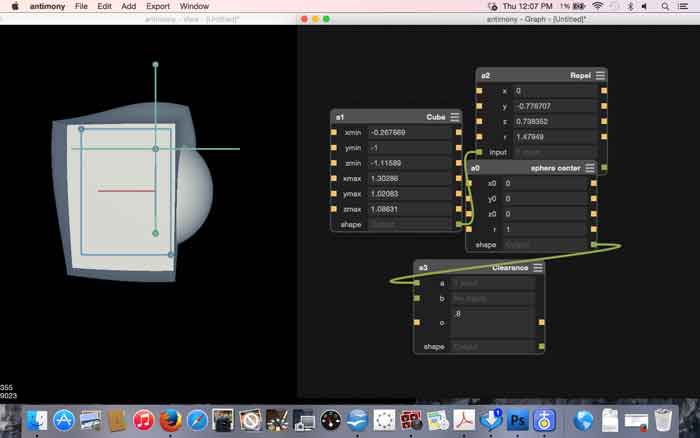Viewport: 700px width, 438px height.
Task: Open the File menu
Action: tap(81, 6)
